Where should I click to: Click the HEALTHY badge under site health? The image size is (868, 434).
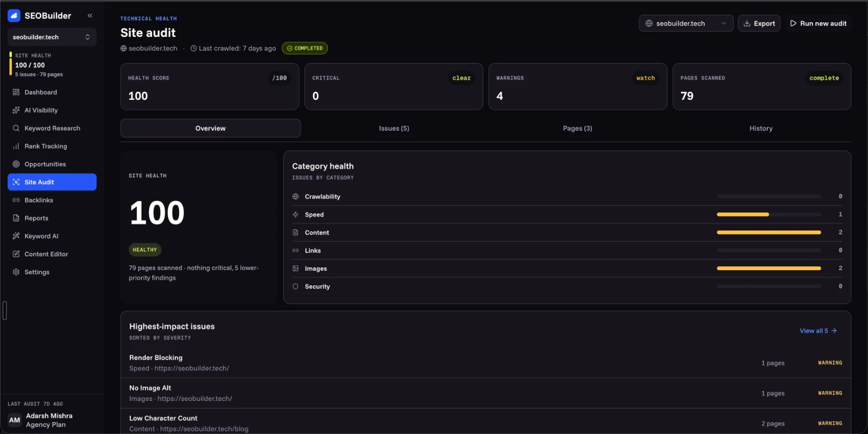tap(145, 250)
